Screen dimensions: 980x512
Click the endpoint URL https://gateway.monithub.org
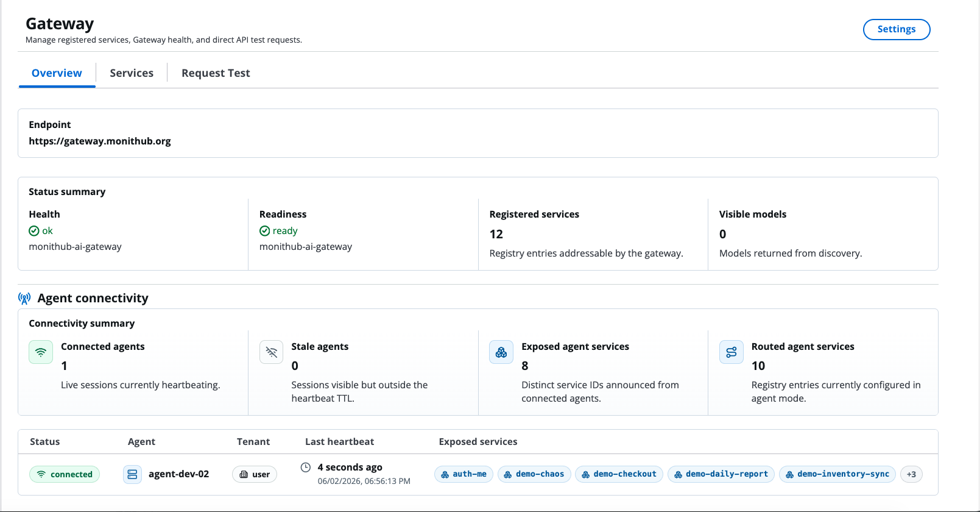(100, 141)
